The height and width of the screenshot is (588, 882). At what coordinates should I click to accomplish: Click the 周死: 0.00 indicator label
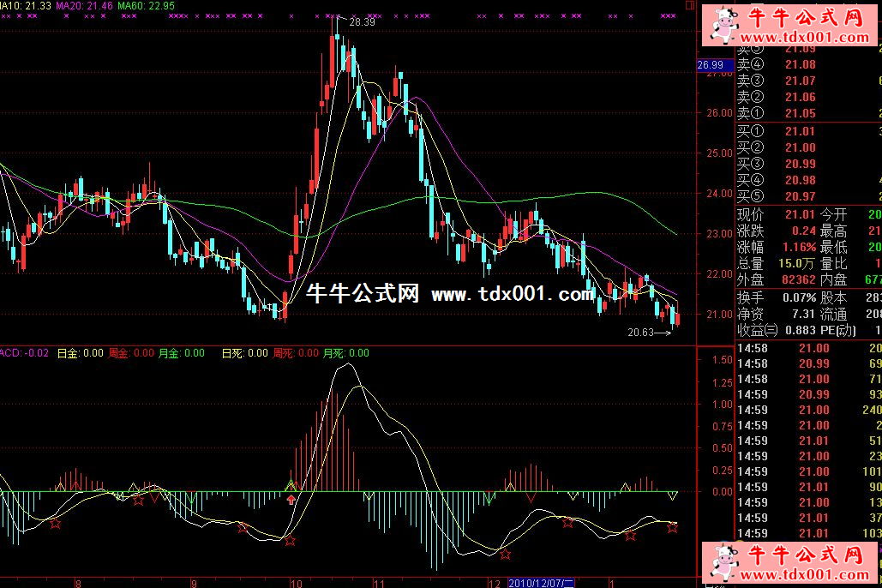pos(296,353)
